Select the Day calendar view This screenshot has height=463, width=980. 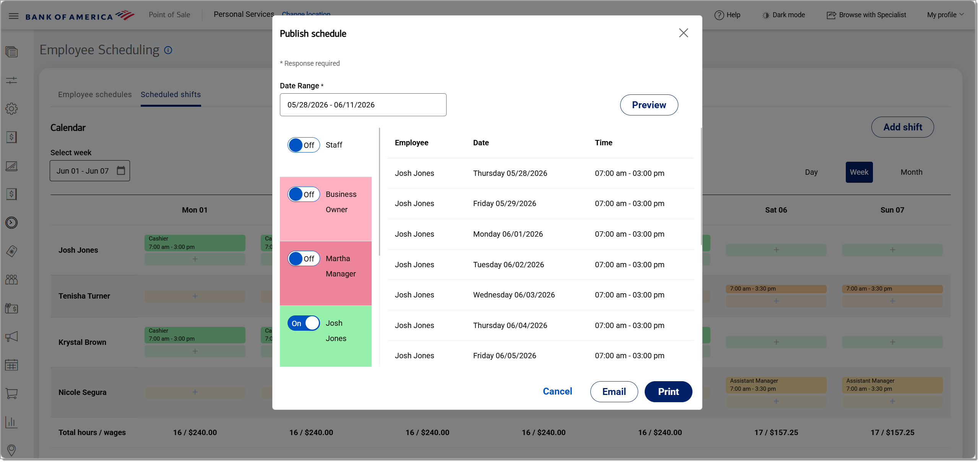[x=811, y=172]
